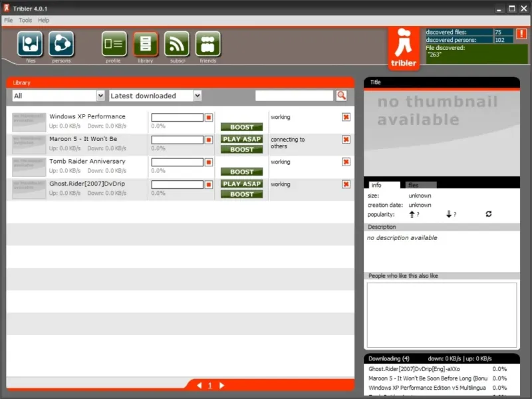Open the subscr RSS feed icon
The height and width of the screenshot is (399, 532).
[x=177, y=44]
